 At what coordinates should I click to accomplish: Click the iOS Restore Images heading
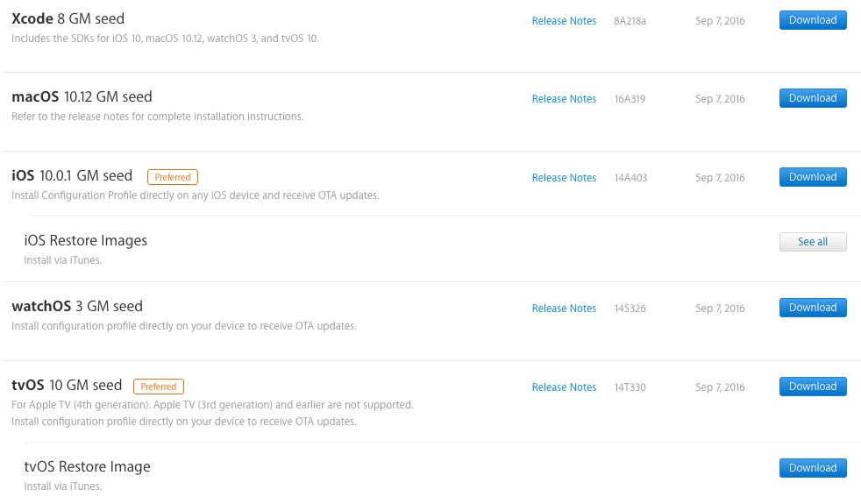[86, 240]
